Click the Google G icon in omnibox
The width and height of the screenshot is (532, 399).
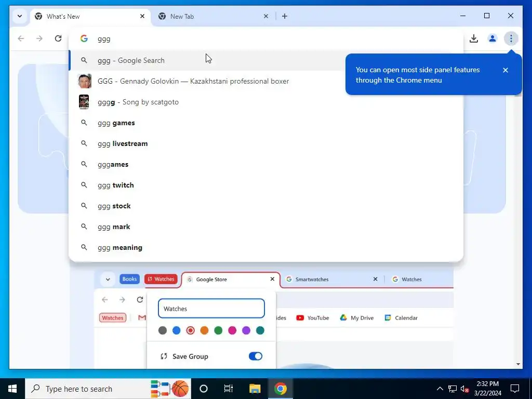click(84, 38)
